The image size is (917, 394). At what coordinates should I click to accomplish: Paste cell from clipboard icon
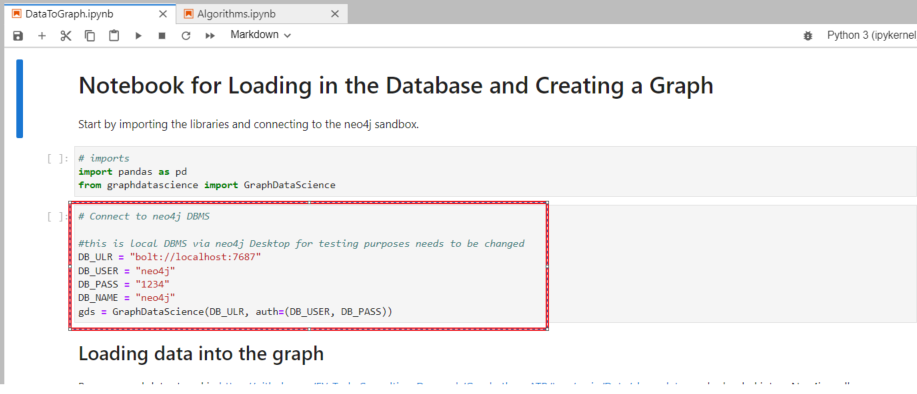(114, 36)
